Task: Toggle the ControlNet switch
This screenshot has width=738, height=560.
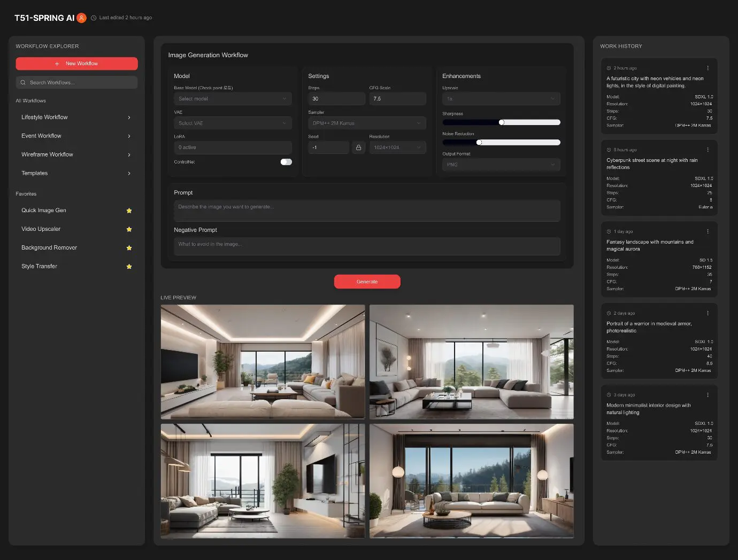Action: point(286,162)
